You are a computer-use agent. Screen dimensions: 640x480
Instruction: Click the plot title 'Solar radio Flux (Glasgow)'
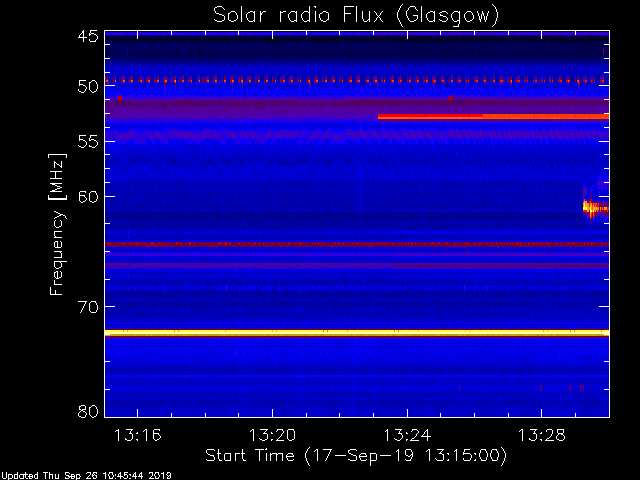(x=356, y=16)
